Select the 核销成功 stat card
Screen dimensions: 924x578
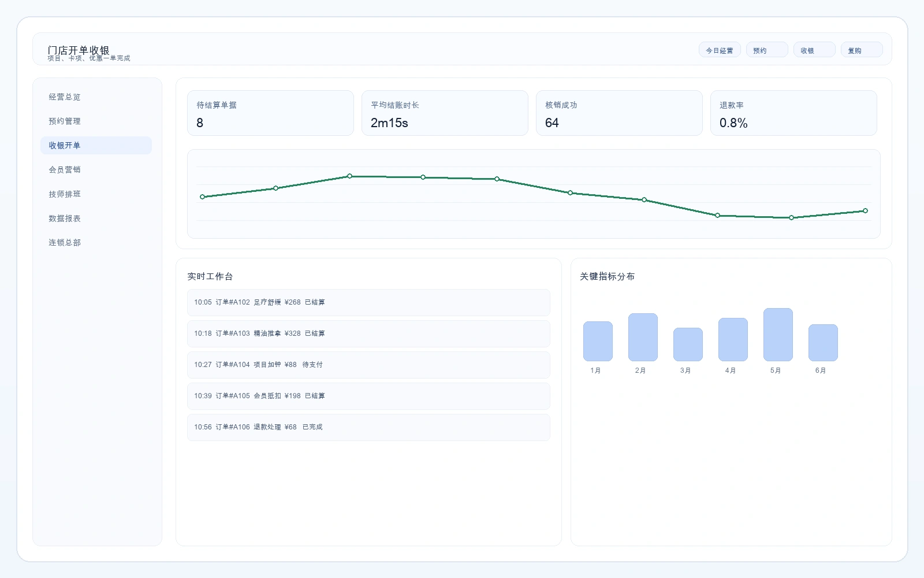[619, 113]
